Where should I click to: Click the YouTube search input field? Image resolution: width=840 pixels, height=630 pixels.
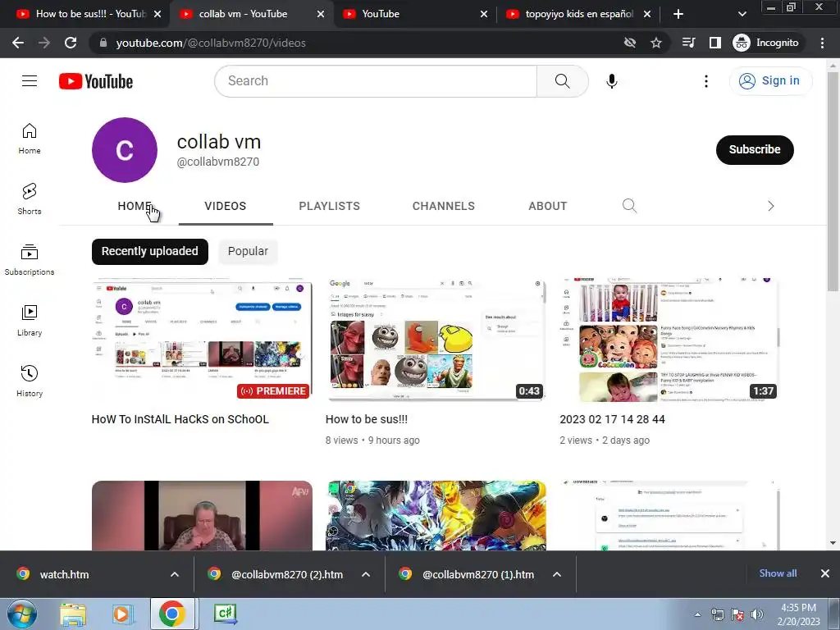click(x=376, y=81)
